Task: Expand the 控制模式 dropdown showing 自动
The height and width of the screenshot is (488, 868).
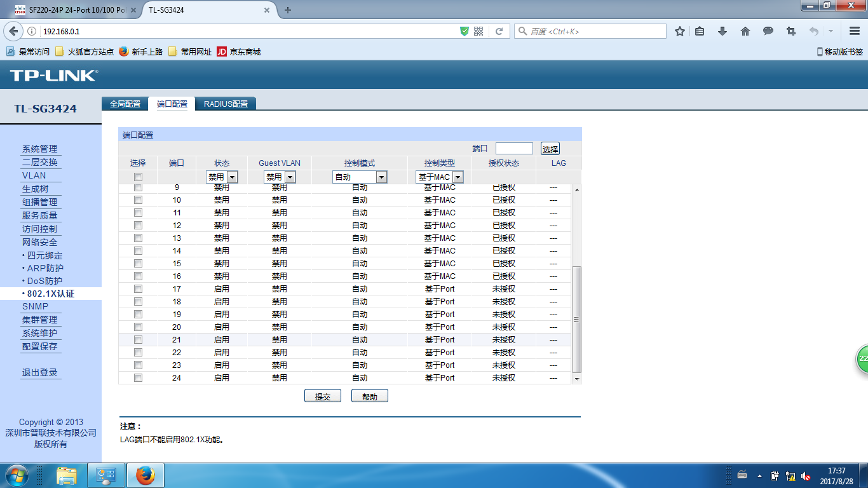Action: click(x=360, y=177)
